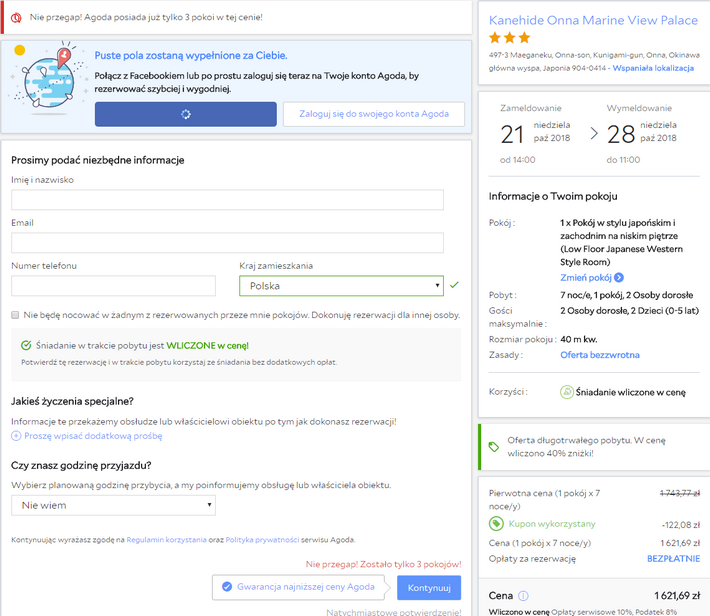Click the check-out date 28

pyautogui.click(x=621, y=135)
